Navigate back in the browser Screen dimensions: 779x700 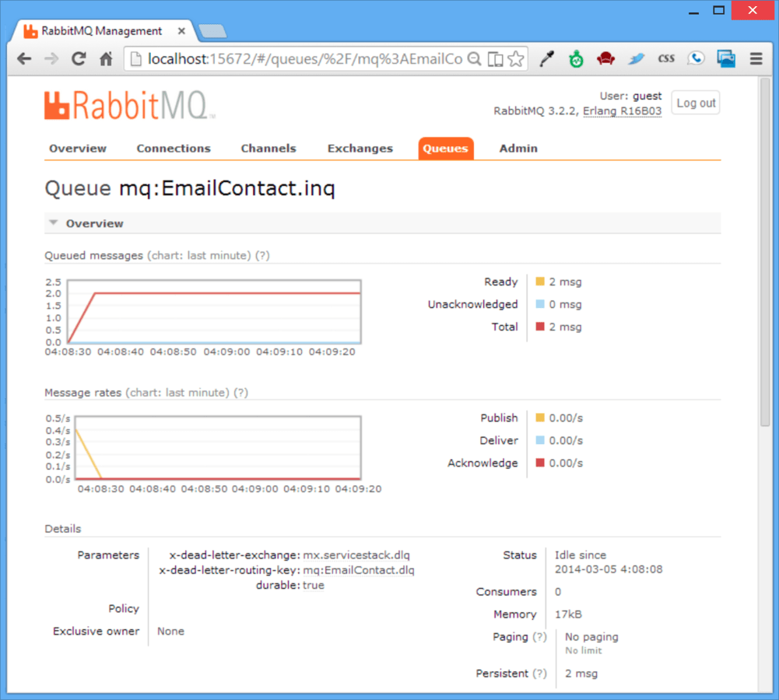[24, 58]
